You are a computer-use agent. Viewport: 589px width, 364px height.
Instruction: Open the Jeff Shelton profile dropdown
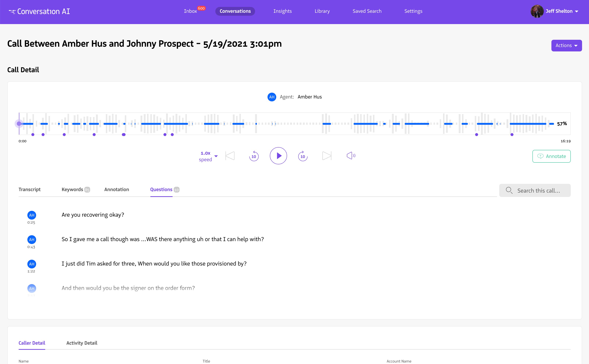pos(559,11)
